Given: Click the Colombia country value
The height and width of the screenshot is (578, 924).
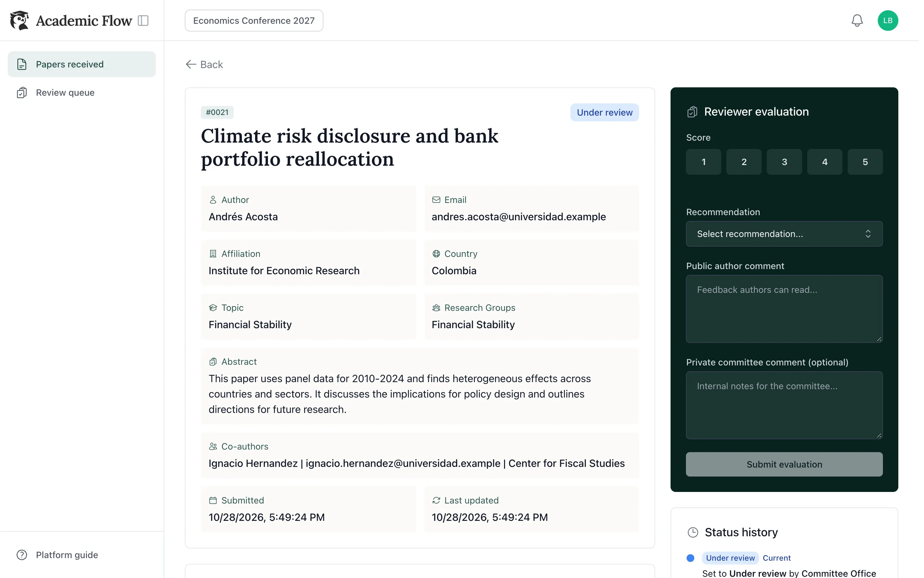Looking at the screenshot, I should pyautogui.click(x=454, y=271).
